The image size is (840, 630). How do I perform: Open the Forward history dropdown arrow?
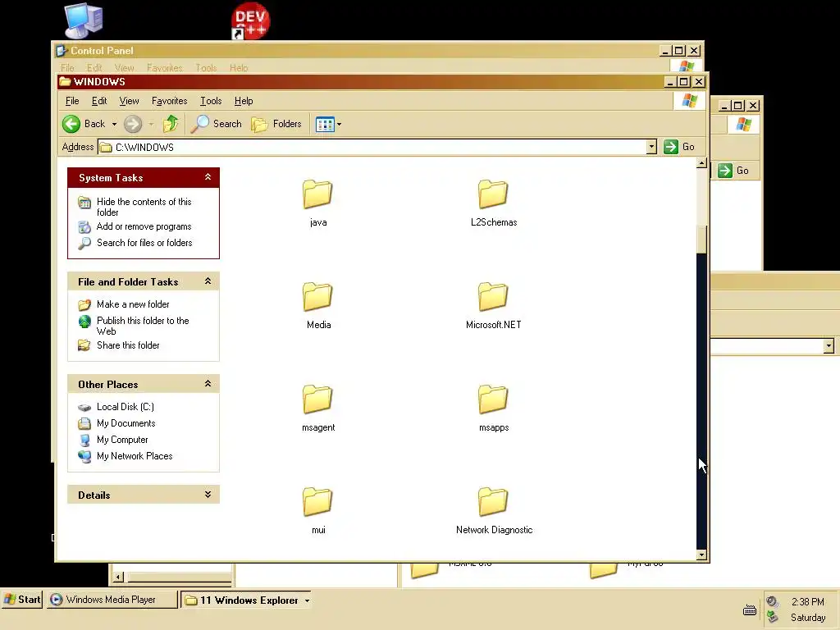[151, 125]
